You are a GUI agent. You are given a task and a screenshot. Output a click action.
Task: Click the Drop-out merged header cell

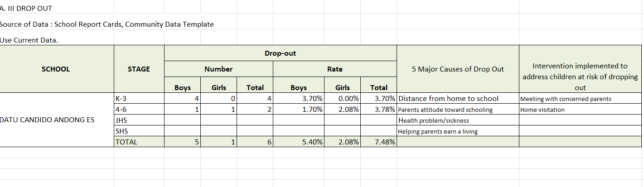(x=280, y=53)
